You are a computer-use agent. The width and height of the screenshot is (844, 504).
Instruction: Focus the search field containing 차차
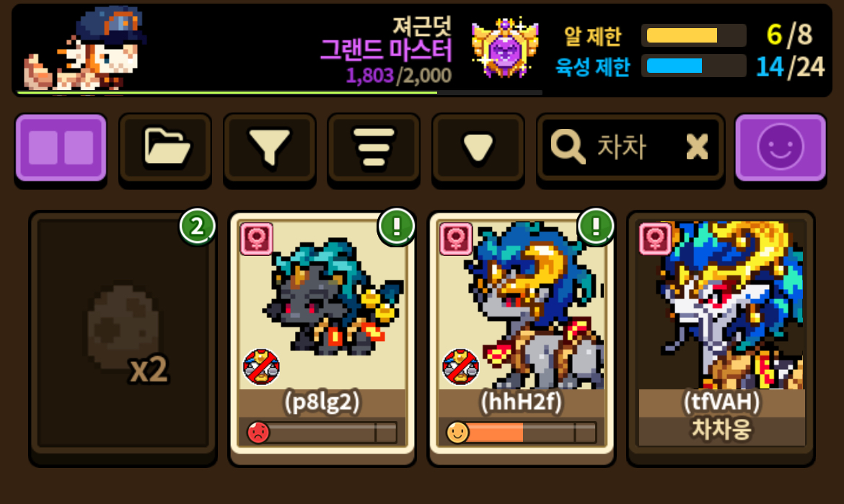tap(630, 147)
